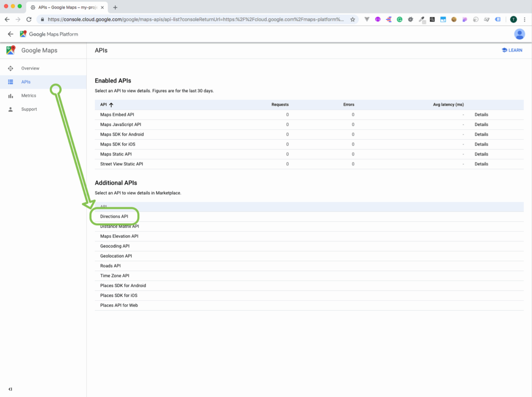Image resolution: width=532 pixels, height=397 pixels.
Task: Open Details for Street View Static API
Action: (481, 164)
